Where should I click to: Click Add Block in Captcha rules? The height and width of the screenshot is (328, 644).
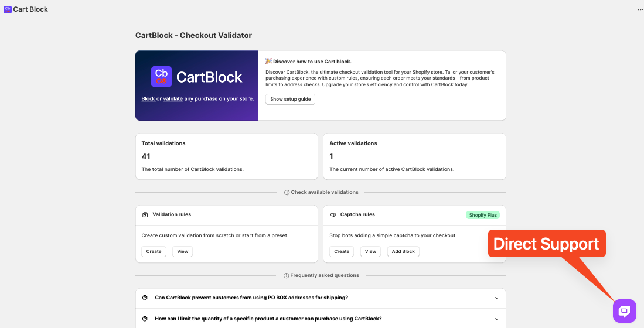(403, 252)
